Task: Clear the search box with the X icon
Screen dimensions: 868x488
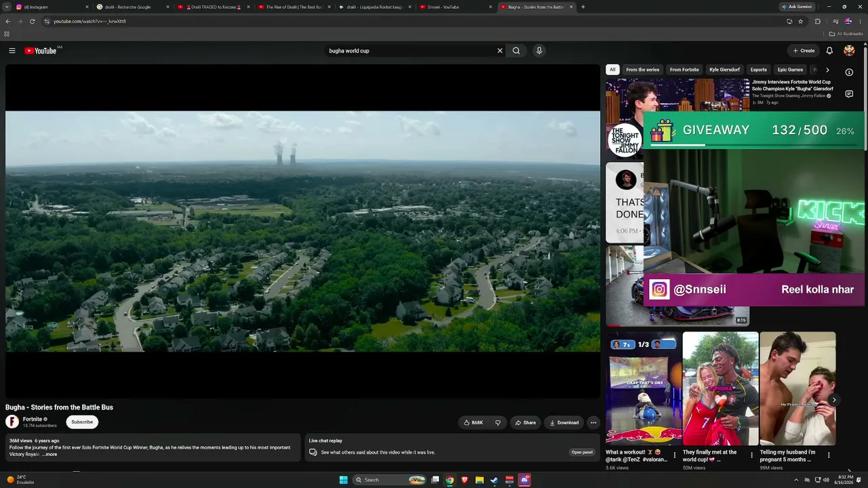Action: tap(500, 51)
